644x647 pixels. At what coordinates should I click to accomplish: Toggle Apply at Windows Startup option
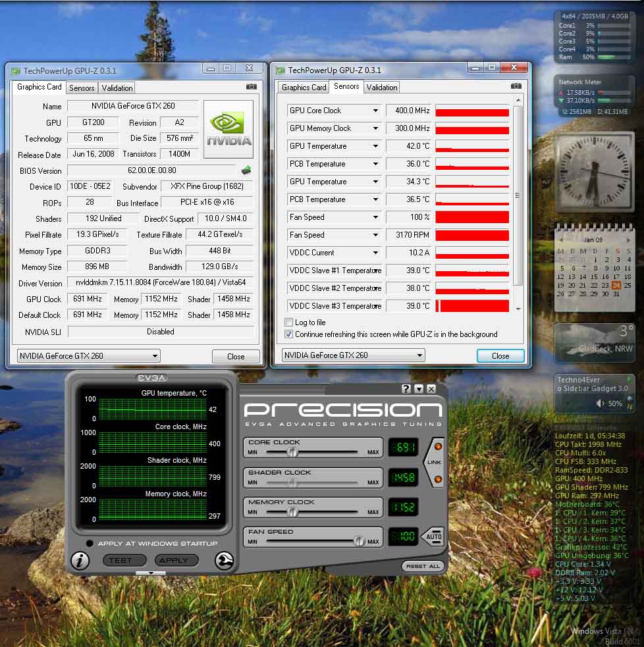90,544
